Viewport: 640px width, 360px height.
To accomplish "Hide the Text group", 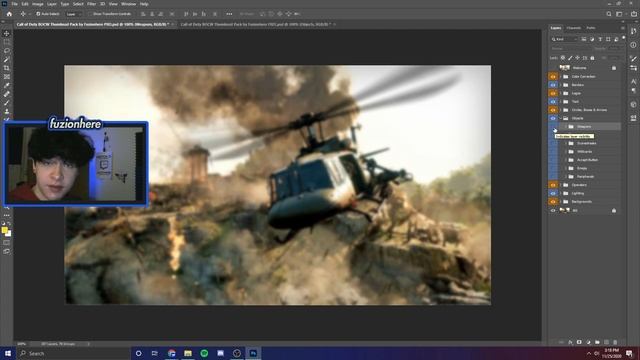I will coord(553,101).
